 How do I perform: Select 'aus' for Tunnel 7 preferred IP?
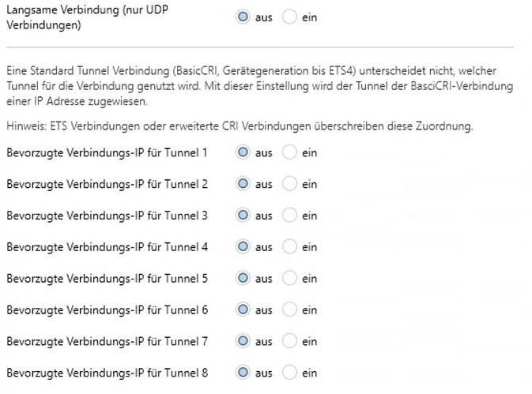[243, 341]
